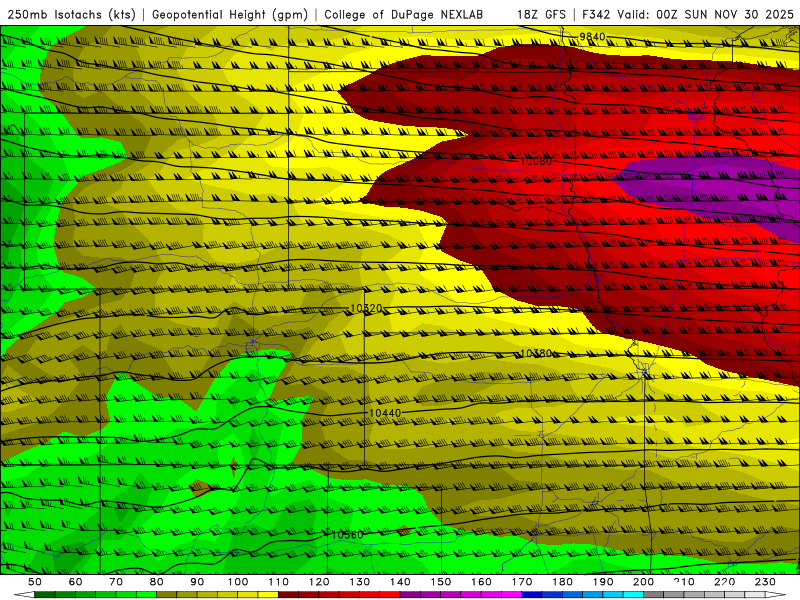Click the 230 value on the color scale

tap(765, 582)
